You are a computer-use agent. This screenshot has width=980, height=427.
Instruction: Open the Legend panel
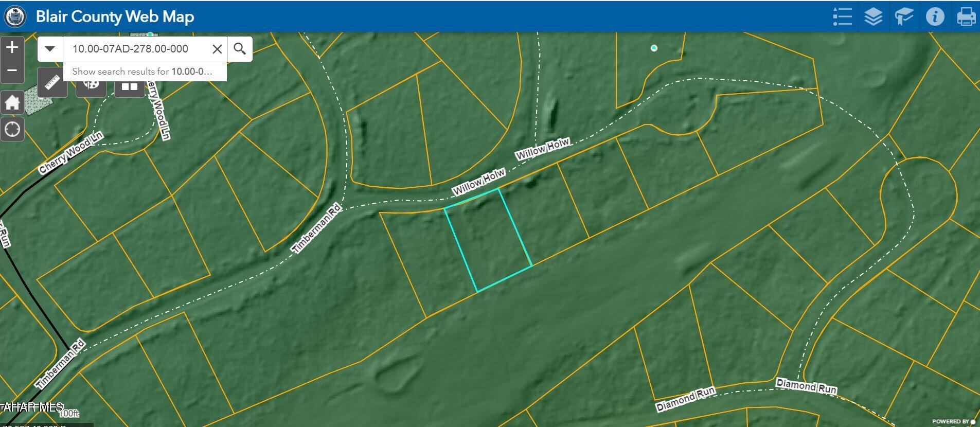[842, 16]
